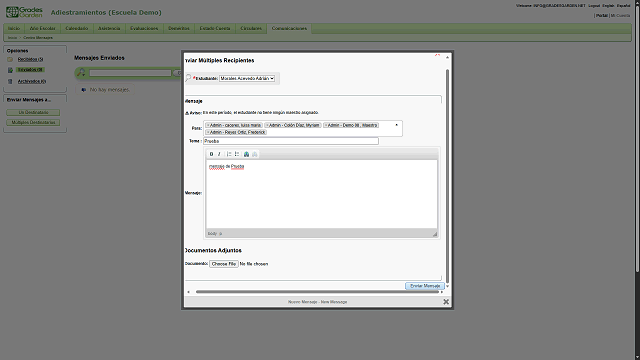This screenshot has width=640, height=360.
Task: Click the 'body' path element in editor
Action: click(x=212, y=233)
